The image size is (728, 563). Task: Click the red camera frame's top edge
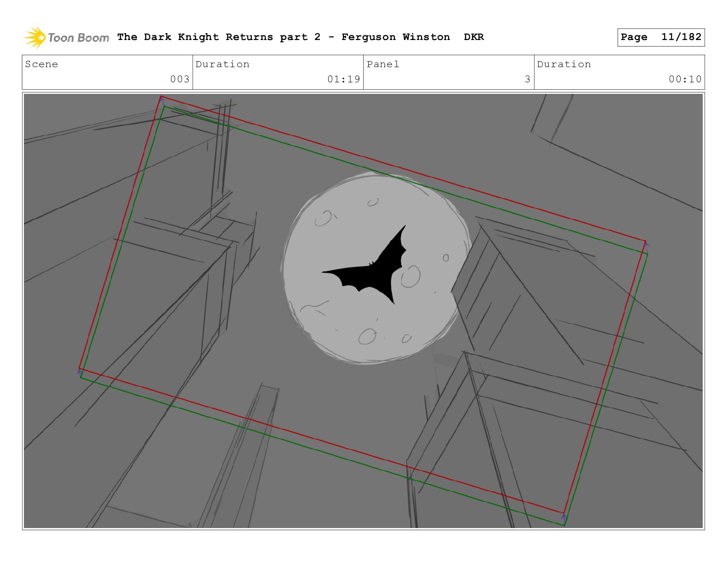coord(403,169)
